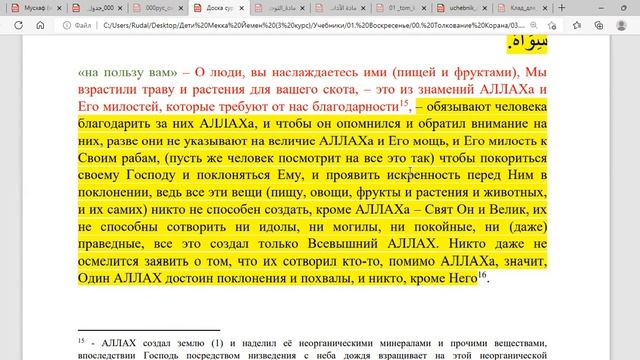Click the address bar file path

pyautogui.click(x=313, y=25)
